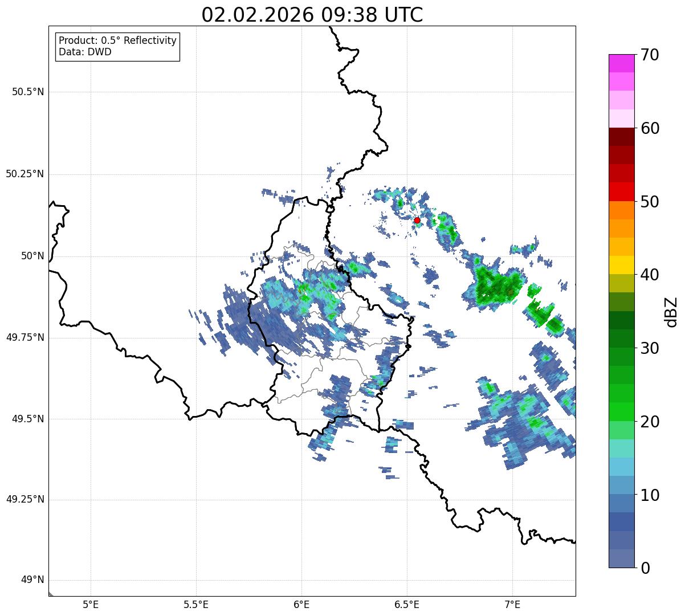Pick the magenta swatch atop the colorbar

[622, 63]
